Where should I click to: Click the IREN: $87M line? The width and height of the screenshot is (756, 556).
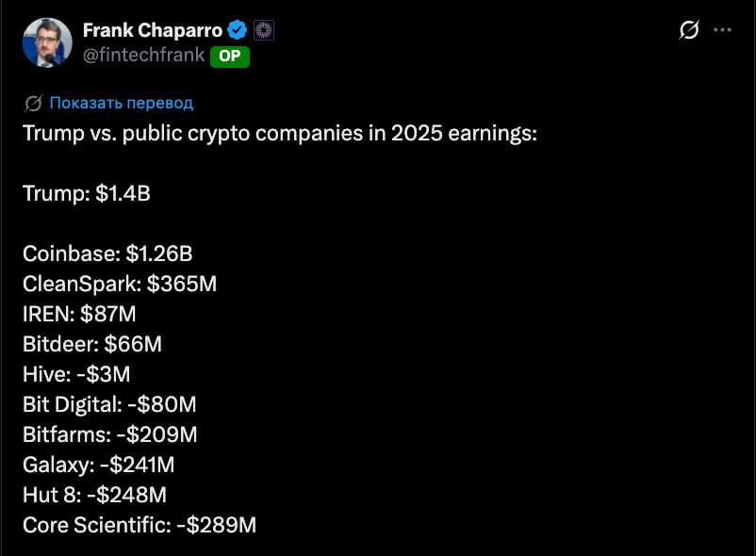pos(79,314)
